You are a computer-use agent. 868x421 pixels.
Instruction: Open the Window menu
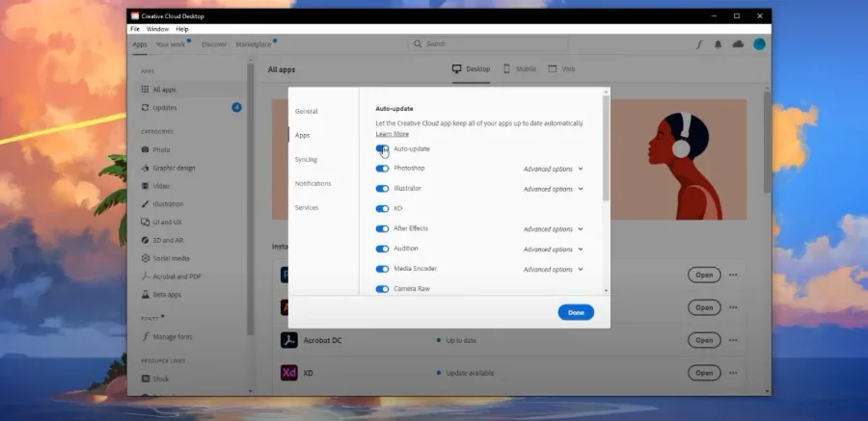(x=158, y=29)
